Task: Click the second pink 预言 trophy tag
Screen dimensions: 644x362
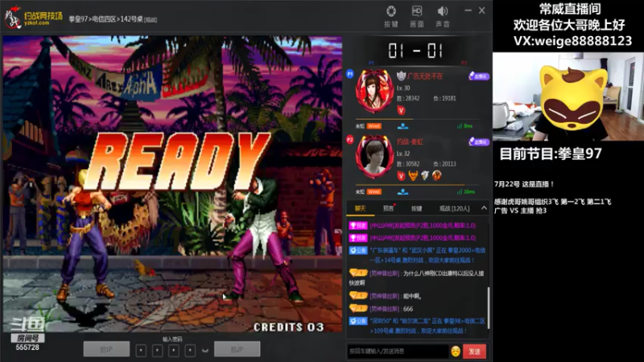Action: (357, 237)
